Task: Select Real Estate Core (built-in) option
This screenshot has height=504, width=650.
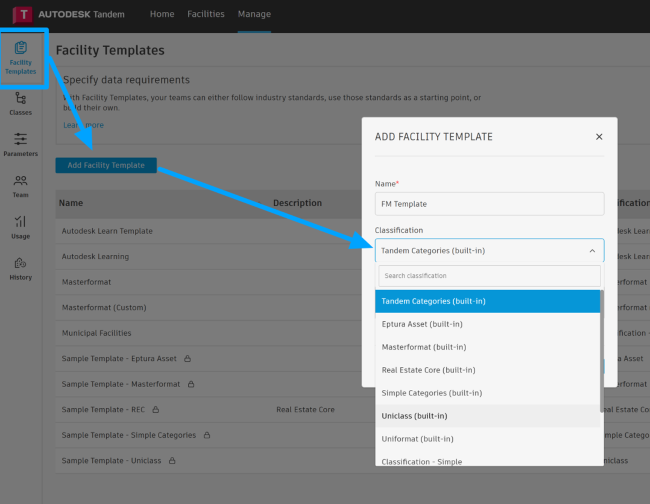Action: pyautogui.click(x=488, y=370)
